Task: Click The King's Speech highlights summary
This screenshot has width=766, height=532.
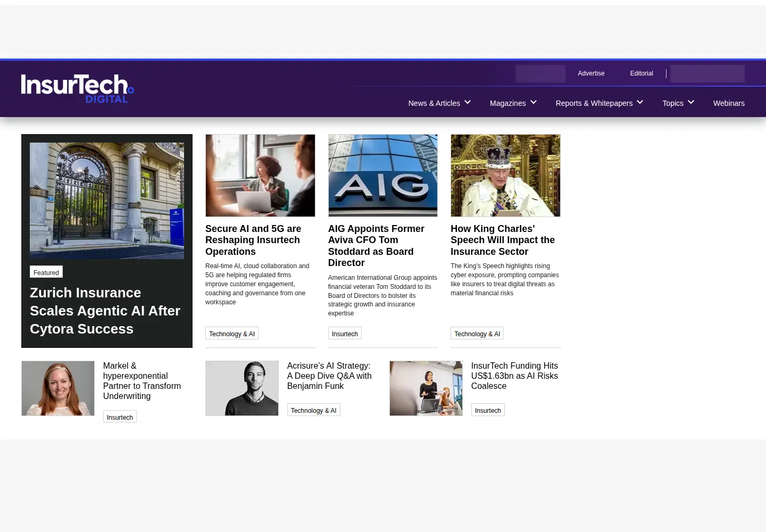Action: click(x=505, y=279)
